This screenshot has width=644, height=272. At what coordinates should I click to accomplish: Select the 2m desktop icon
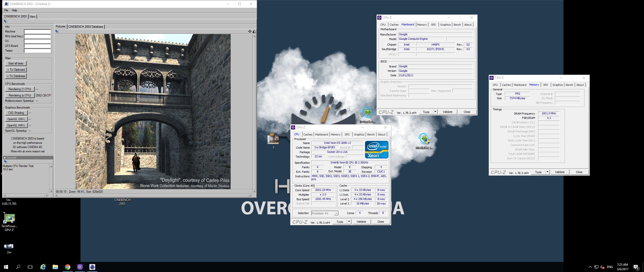point(9,248)
